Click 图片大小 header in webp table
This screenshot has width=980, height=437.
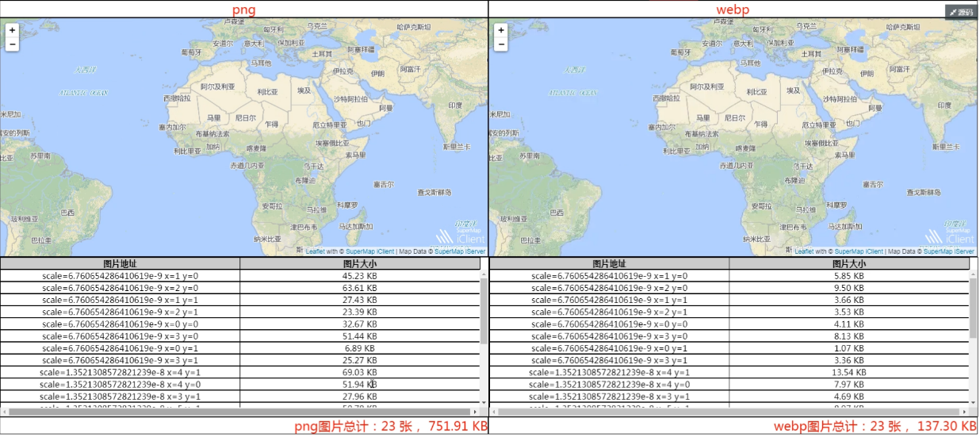[848, 263]
